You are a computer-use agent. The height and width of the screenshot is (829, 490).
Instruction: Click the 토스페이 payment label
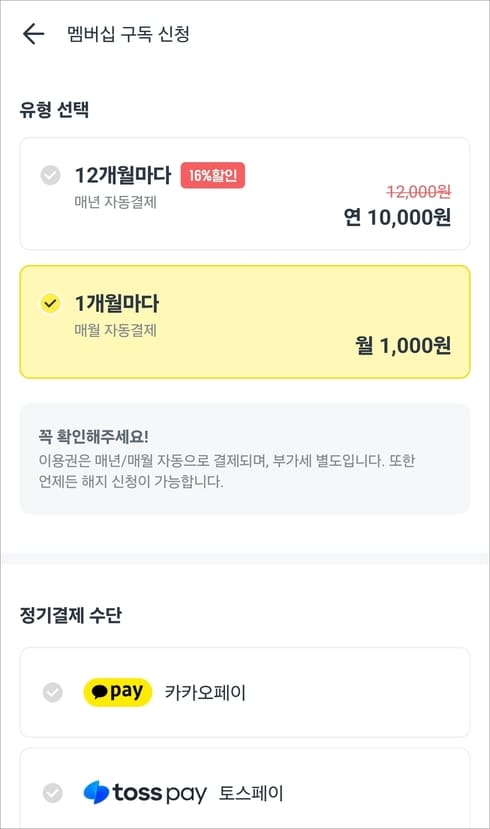click(x=251, y=793)
